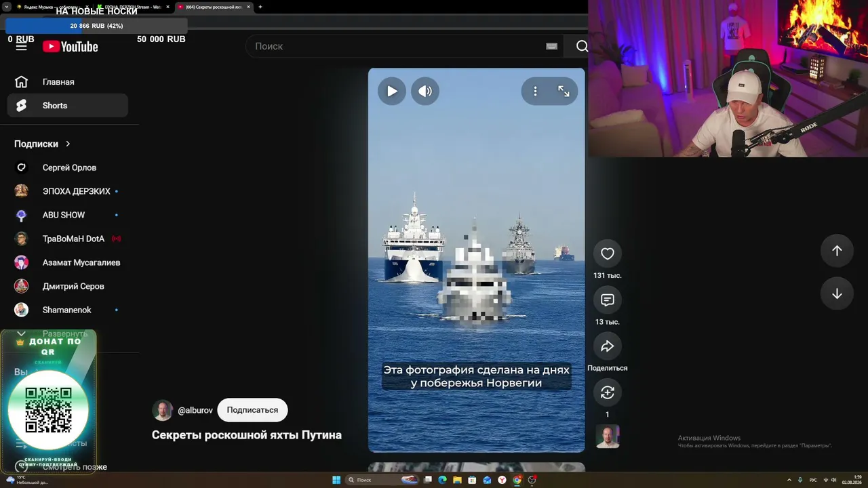This screenshot has width=868, height=488.
Task: Go to the next Short
Action: click(x=837, y=293)
